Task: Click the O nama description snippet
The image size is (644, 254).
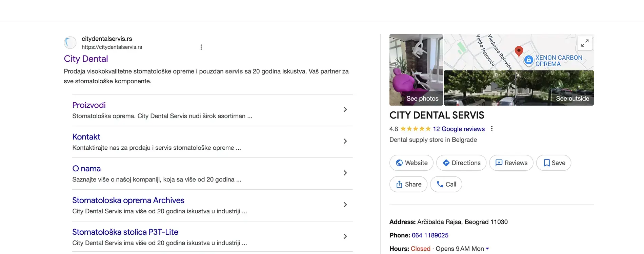Action: 157,179
